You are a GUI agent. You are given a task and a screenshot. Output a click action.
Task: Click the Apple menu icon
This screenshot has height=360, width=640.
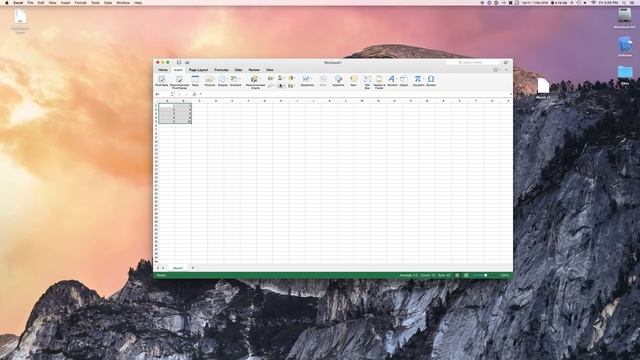(x=7, y=2)
